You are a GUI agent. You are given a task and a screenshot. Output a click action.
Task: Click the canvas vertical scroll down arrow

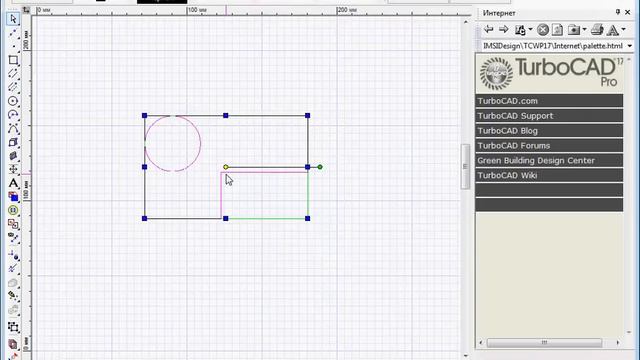[466, 356]
